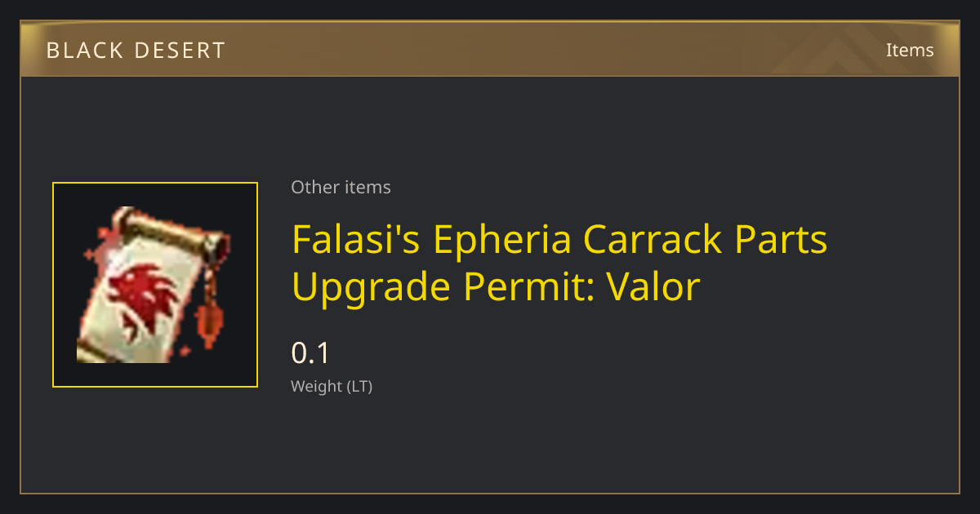Select the Other items category label
This screenshot has height=514, width=980.
tap(341, 187)
